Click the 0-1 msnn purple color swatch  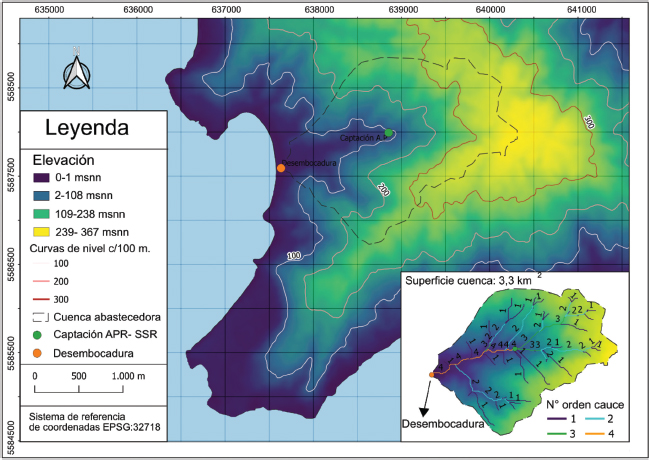click(x=41, y=178)
